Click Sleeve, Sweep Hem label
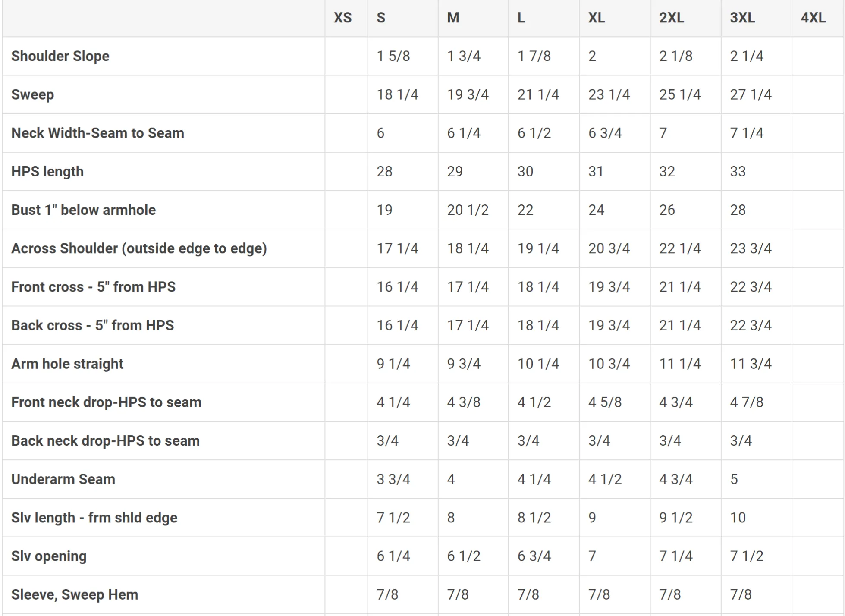 point(75,594)
